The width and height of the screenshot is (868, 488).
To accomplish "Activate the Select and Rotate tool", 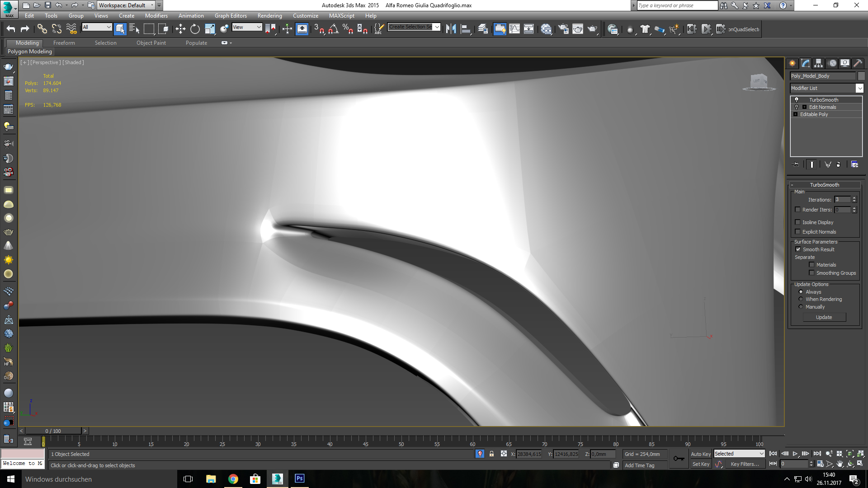I will tap(194, 29).
